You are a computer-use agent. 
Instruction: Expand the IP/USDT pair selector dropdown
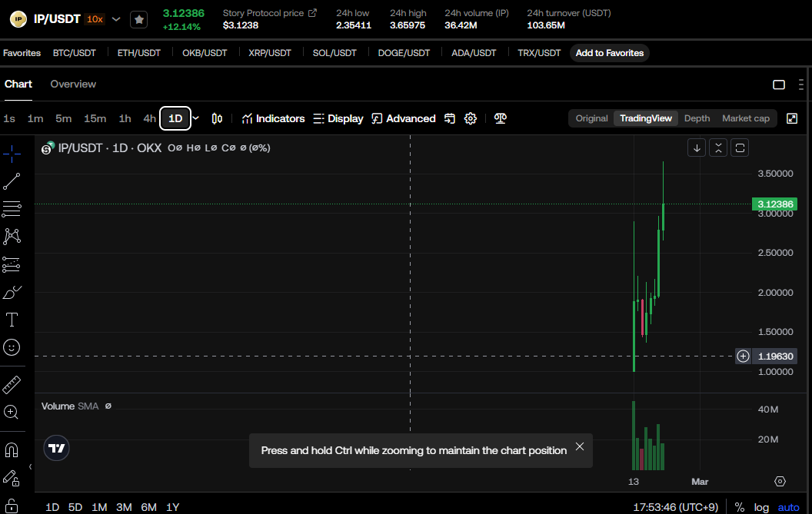[x=116, y=19]
